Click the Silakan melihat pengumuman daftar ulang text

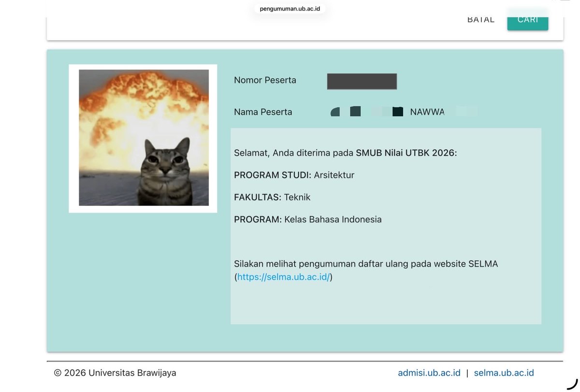366,264
